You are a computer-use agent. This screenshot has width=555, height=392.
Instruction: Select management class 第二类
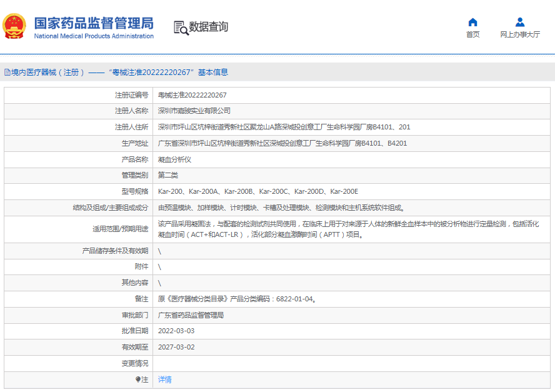coord(167,175)
